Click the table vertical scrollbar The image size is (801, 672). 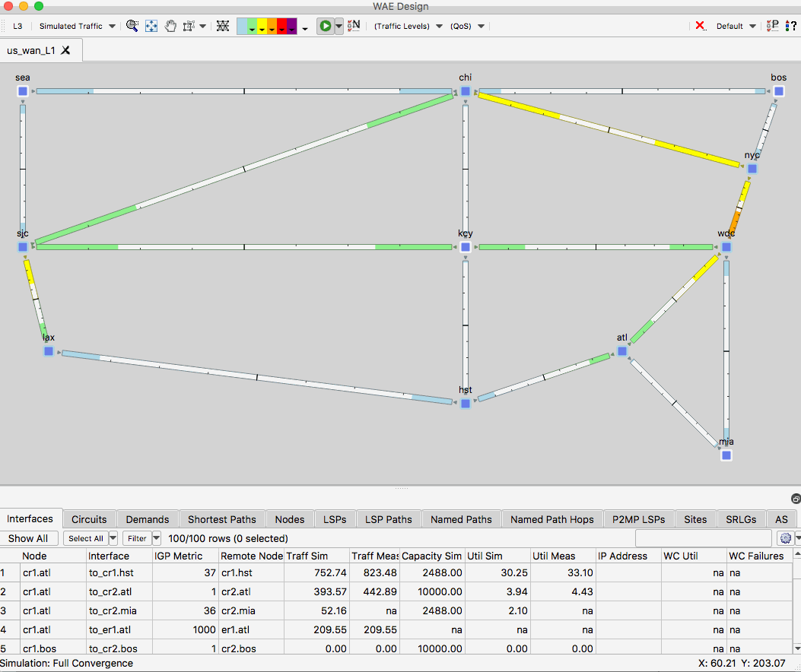coord(797,603)
